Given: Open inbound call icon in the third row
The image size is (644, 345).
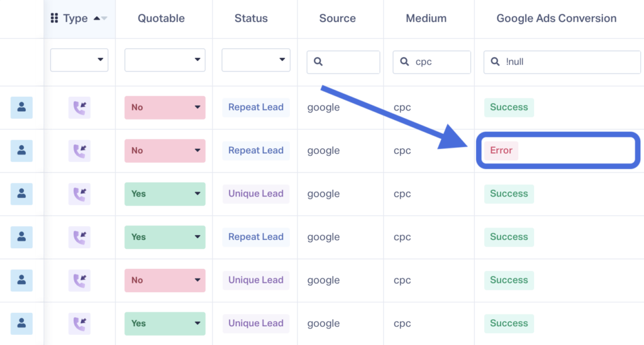Looking at the screenshot, I should point(79,194).
